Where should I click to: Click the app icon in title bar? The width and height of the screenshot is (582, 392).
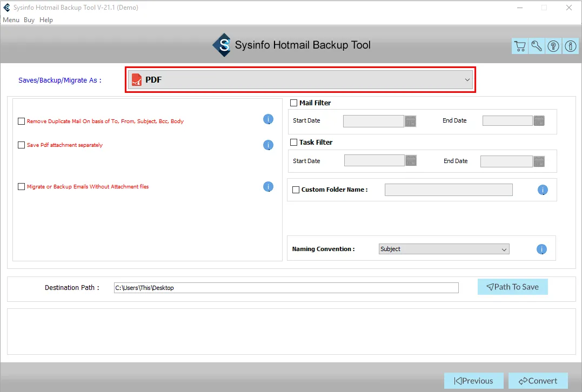pos(6,8)
